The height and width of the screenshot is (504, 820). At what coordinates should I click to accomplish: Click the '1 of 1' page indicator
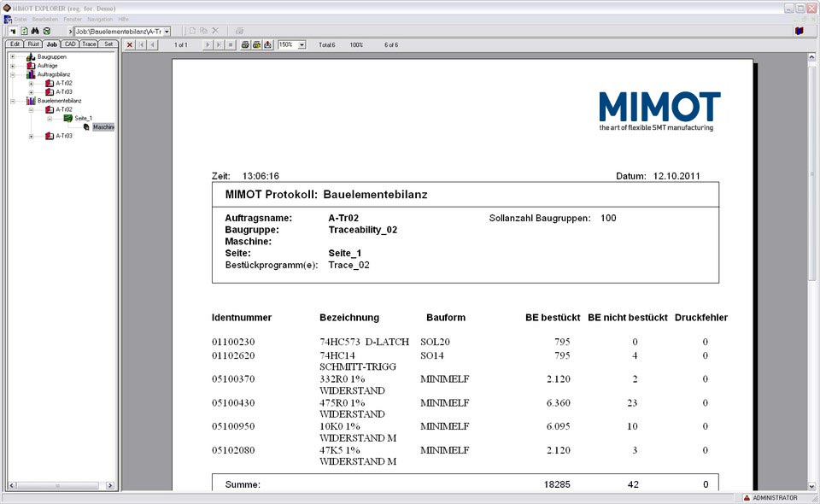(x=180, y=45)
